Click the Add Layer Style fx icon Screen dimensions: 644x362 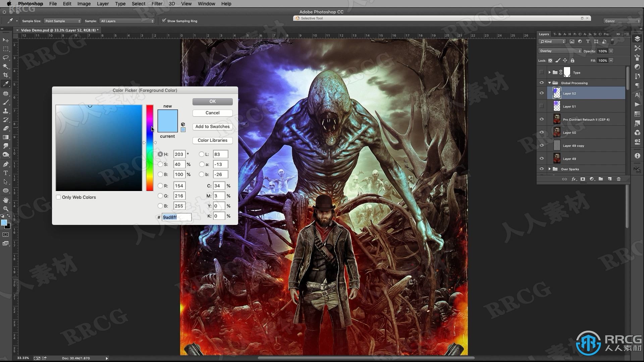pos(574,179)
